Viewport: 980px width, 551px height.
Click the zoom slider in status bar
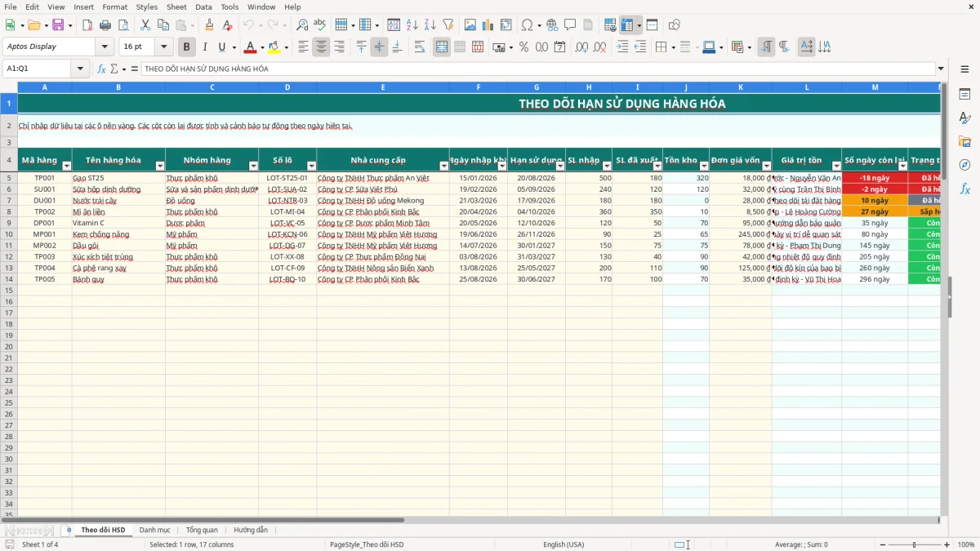point(915,544)
